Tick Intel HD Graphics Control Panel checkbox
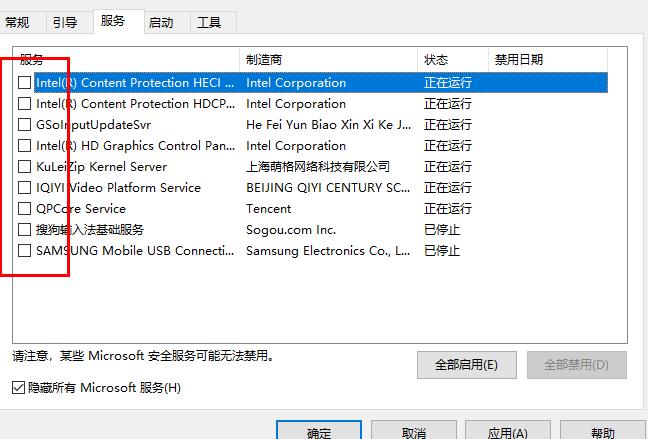The image size is (648, 439). click(x=25, y=146)
